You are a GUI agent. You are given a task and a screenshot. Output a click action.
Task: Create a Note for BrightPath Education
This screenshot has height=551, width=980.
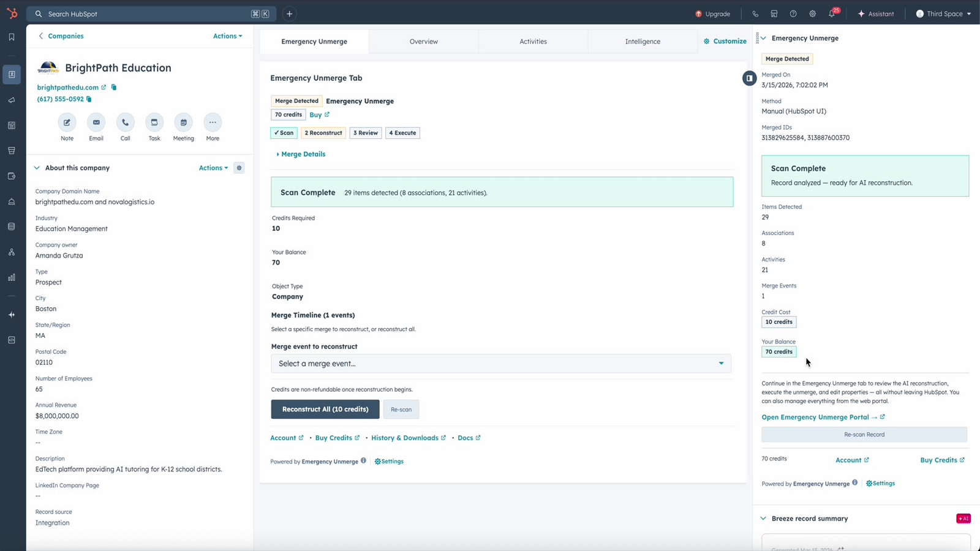coord(67,122)
